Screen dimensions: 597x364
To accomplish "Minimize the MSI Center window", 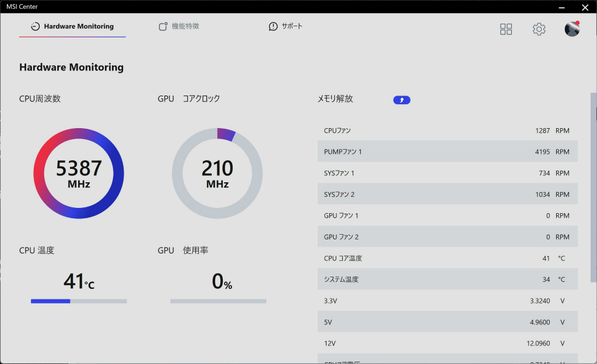I will point(561,7).
